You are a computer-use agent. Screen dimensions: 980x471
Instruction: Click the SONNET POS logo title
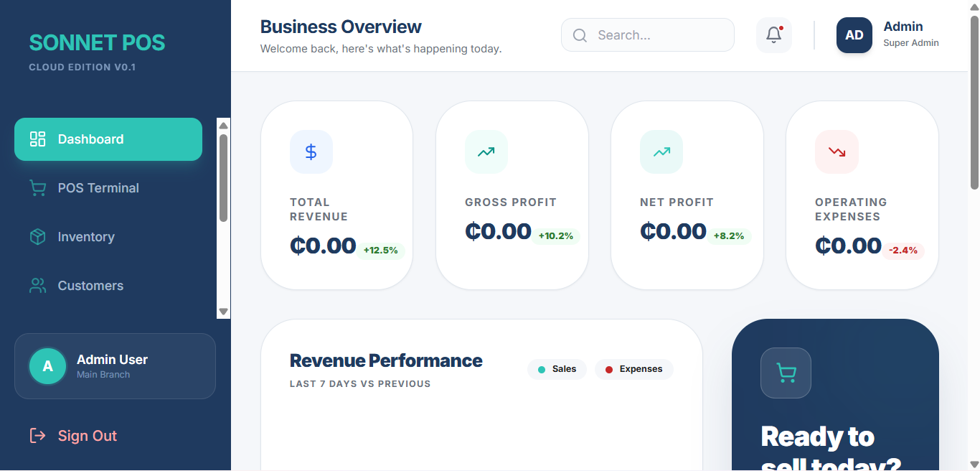[97, 43]
